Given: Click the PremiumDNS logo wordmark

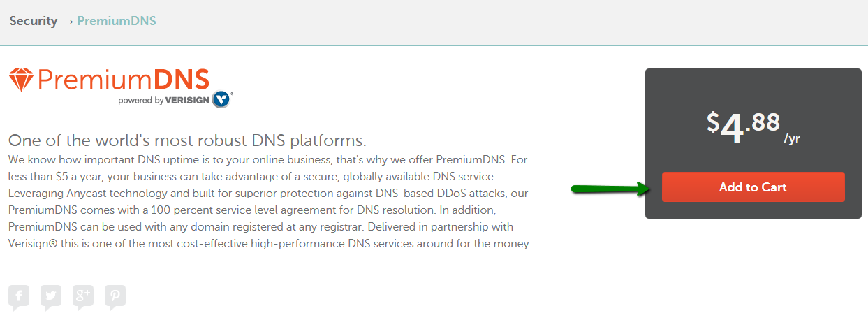Looking at the screenshot, I should click(124, 80).
